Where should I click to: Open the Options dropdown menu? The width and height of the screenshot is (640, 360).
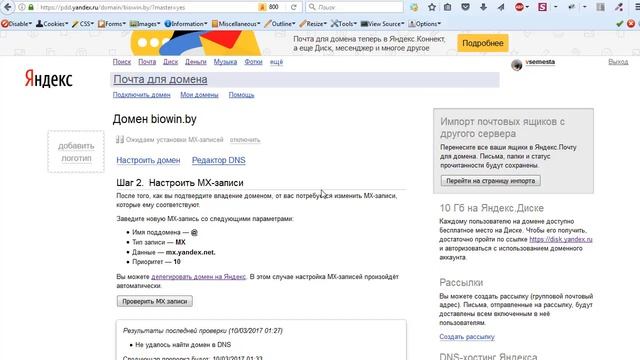(x=424, y=24)
